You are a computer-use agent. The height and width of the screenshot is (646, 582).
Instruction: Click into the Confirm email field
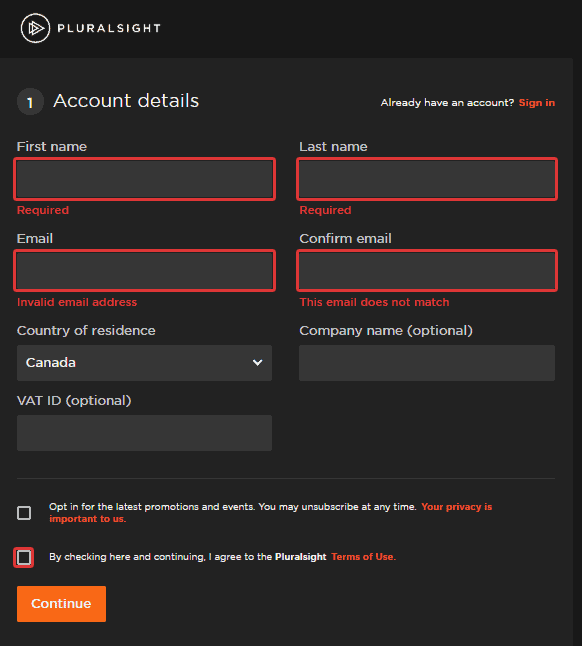click(x=427, y=271)
